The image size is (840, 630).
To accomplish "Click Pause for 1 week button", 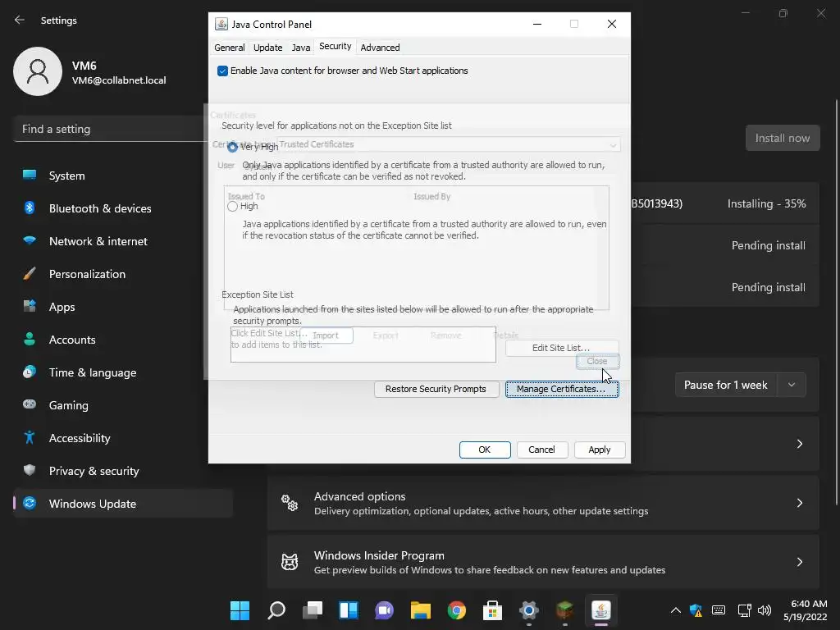I will point(726,386).
